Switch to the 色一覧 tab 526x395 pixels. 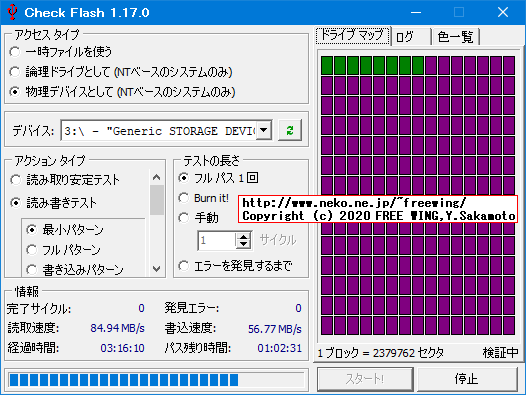coord(456,37)
